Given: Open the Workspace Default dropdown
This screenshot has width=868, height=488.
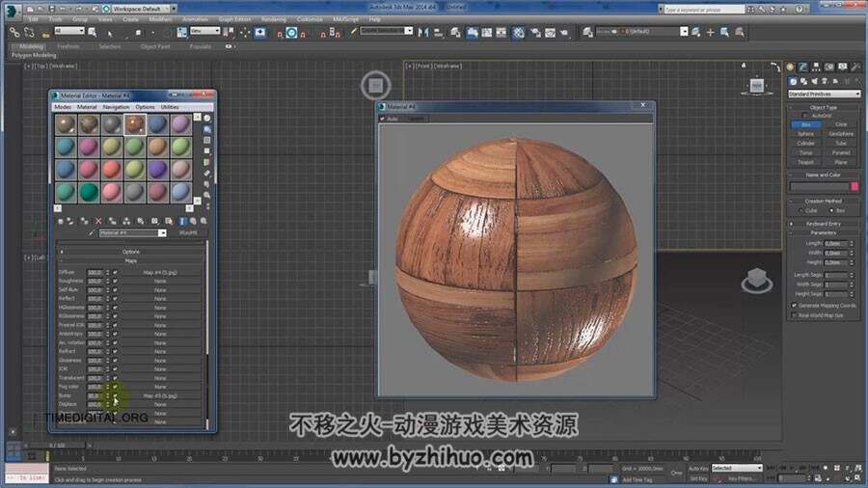Looking at the screenshot, I should coord(140,9).
